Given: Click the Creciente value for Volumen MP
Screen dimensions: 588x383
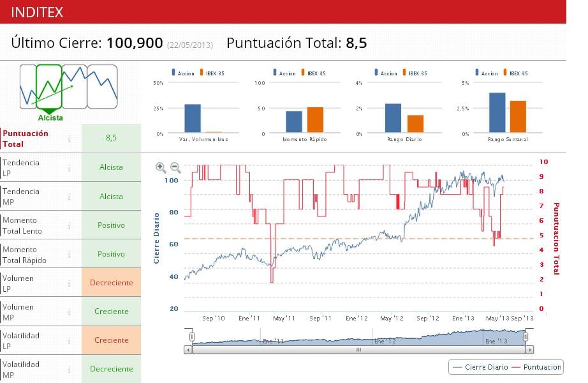Looking at the screenshot, I should click(111, 312).
